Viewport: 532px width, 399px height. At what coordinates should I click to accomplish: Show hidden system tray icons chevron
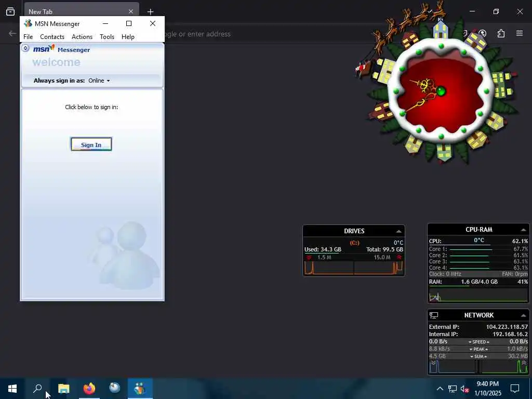[x=440, y=389]
